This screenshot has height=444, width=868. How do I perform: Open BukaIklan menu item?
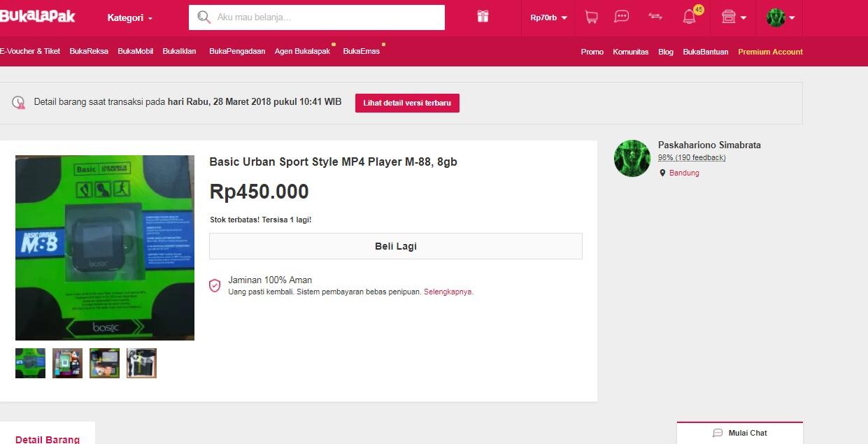coord(180,51)
